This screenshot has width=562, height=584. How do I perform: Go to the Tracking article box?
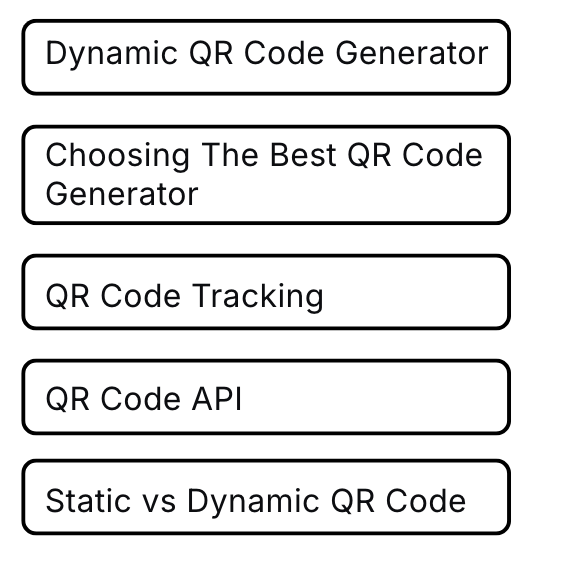click(266, 292)
